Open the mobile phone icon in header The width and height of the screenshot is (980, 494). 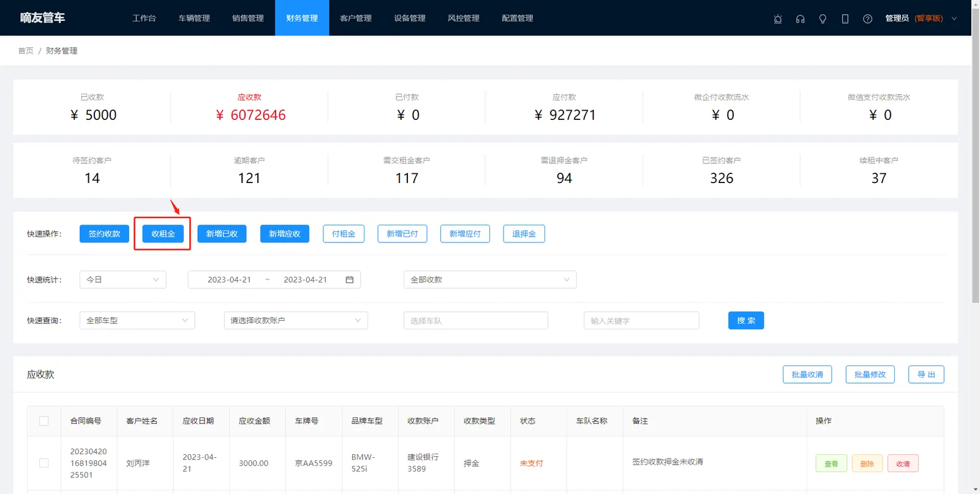point(845,18)
